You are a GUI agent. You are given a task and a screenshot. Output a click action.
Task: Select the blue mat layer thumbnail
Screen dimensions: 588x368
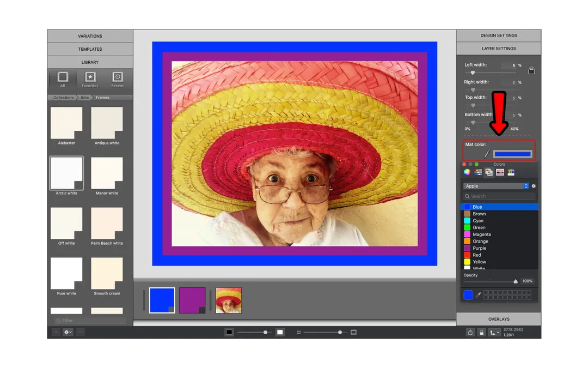[162, 300]
